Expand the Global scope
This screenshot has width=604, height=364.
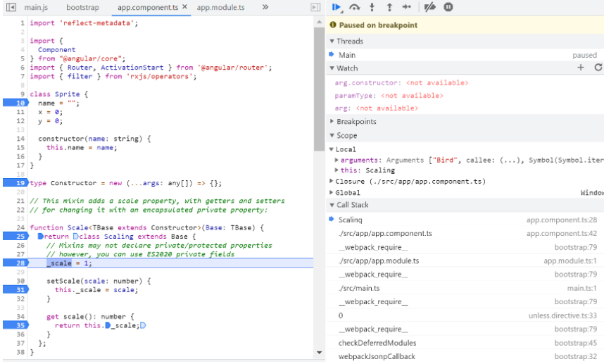(x=348, y=192)
